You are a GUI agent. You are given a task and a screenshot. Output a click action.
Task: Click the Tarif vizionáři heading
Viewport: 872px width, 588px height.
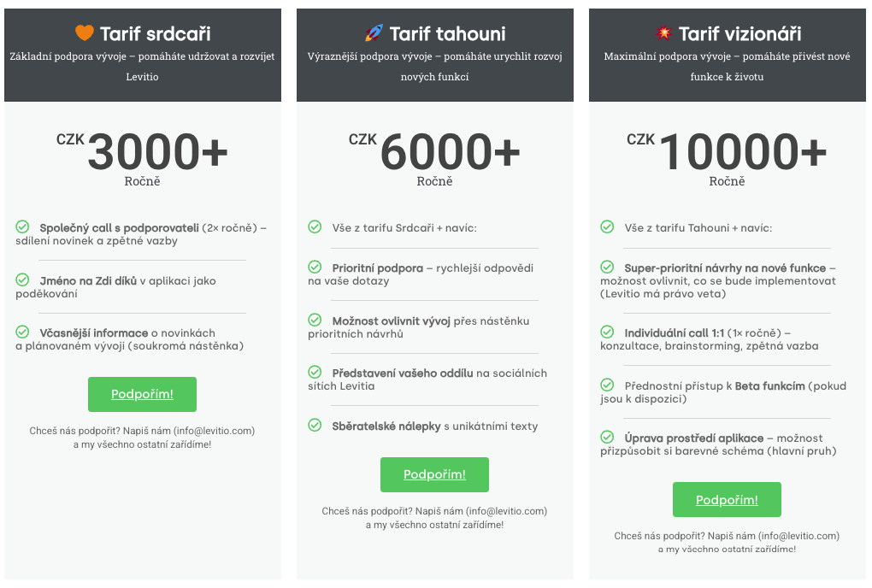(739, 34)
